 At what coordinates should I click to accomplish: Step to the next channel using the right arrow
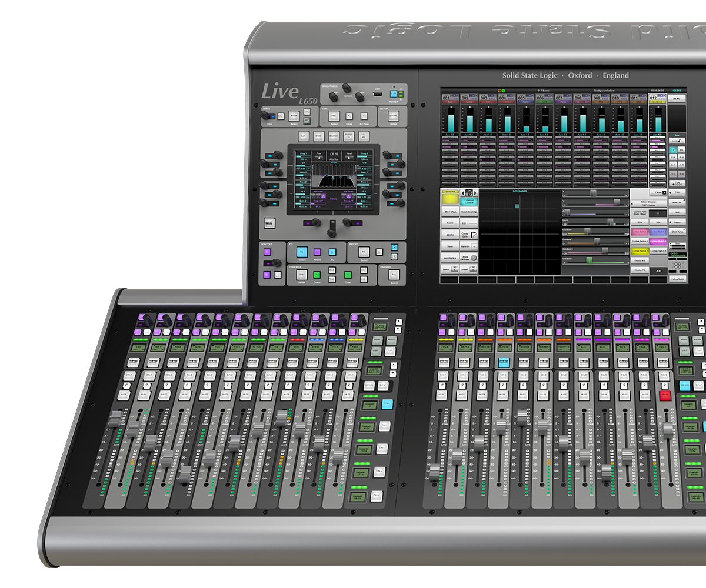pos(475,193)
